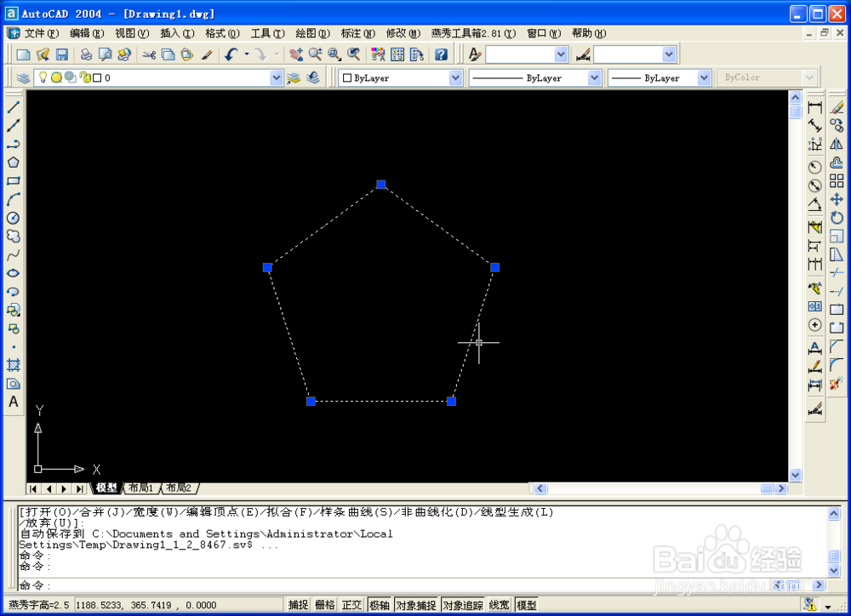851x616 pixels.
Task: Click the Help question mark icon
Action: coord(441,54)
